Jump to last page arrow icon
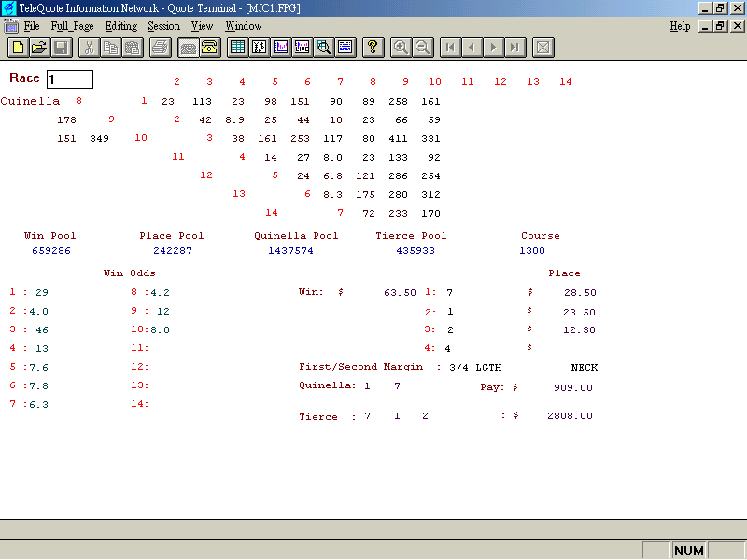This screenshot has height=560, width=747. click(x=515, y=48)
